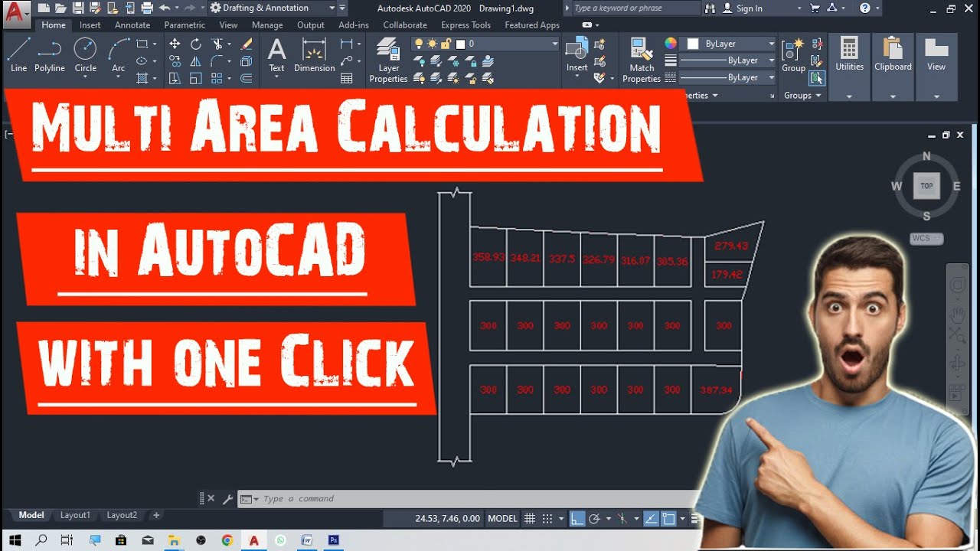This screenshot has width=980, height=551.
Task: Click the Copy tool icon
Action: (x=175, y=61)
